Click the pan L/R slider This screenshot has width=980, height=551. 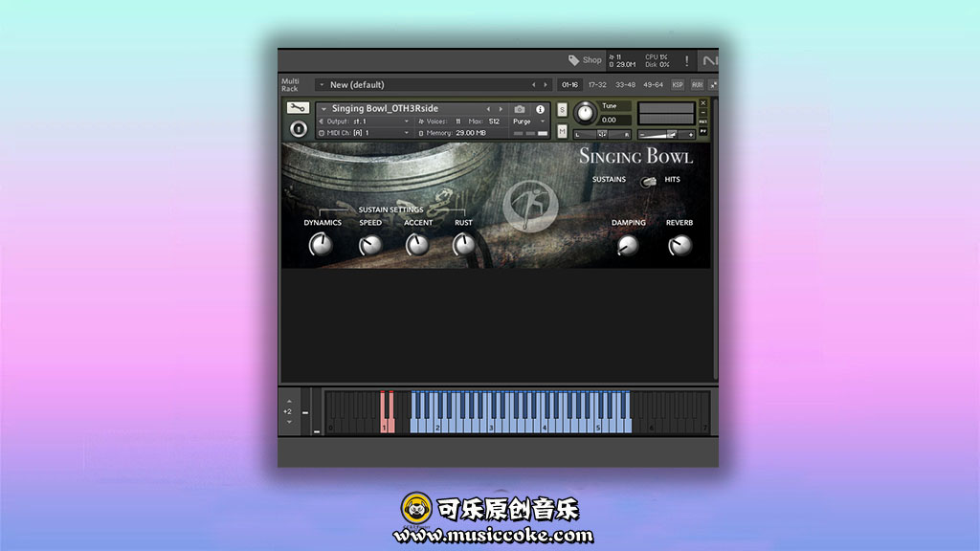coord(602,134)
